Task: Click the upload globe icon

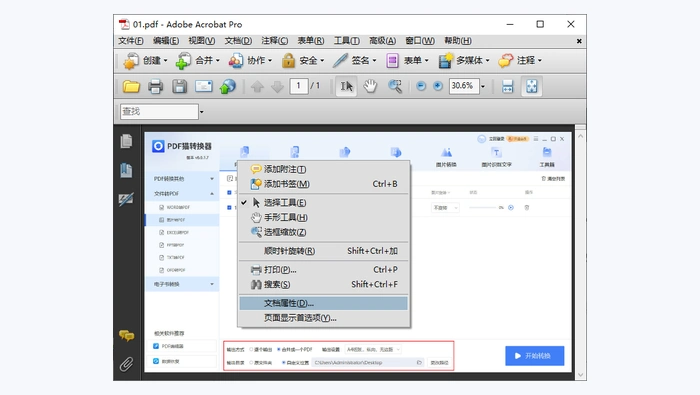Action: click(228, 86)
